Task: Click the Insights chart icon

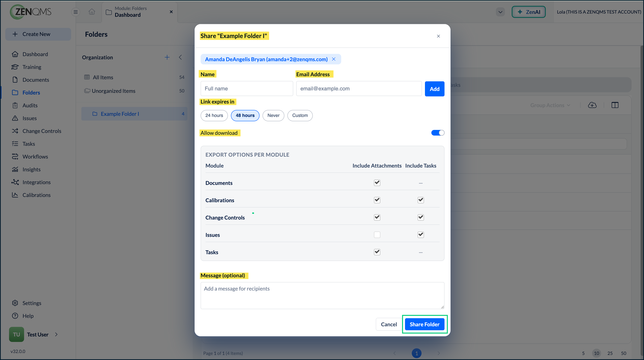Action: click(15, 169)
